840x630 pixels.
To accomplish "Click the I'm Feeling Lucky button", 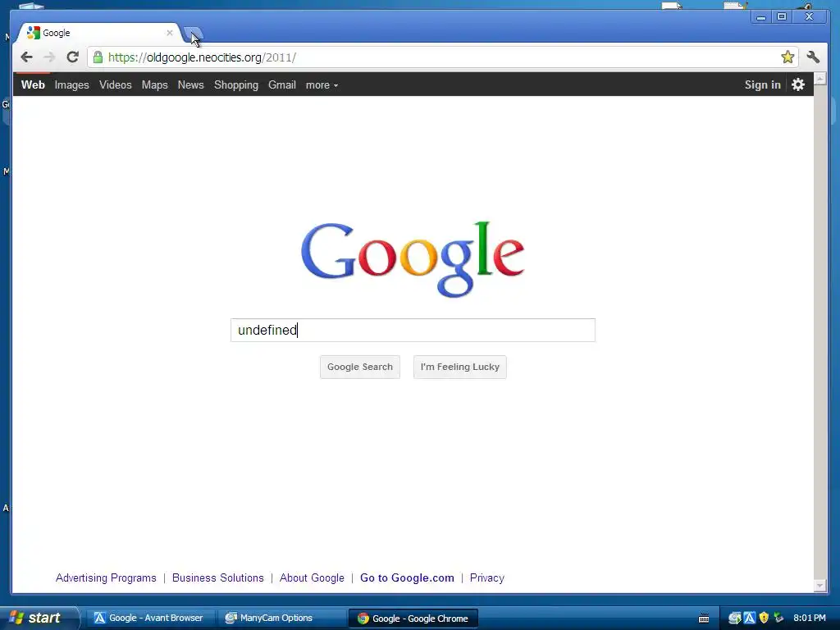I will point(459,367).
